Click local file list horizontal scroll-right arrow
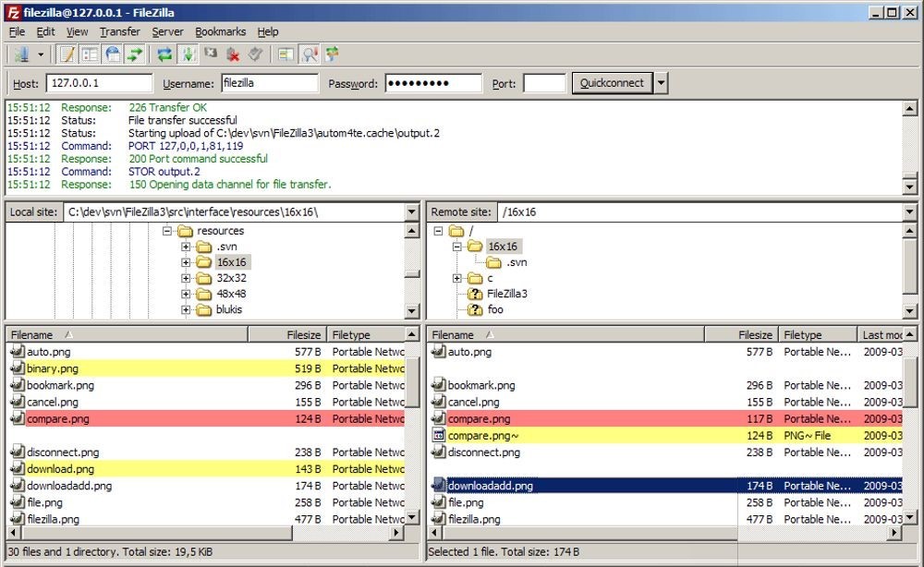The height and width of the screenshot is (567, 924). [x=396, y=533]
